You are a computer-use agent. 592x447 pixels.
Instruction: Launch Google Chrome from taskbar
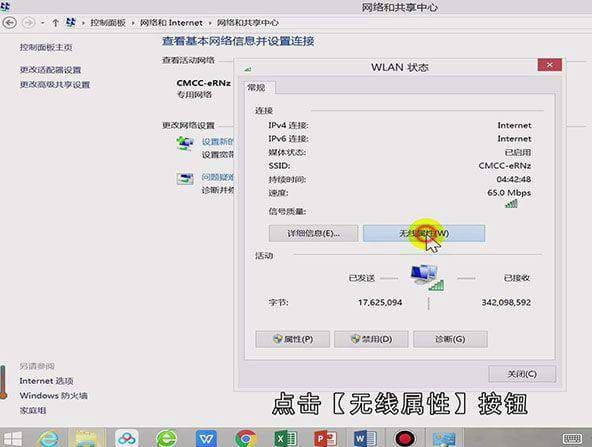pos(246,439)
